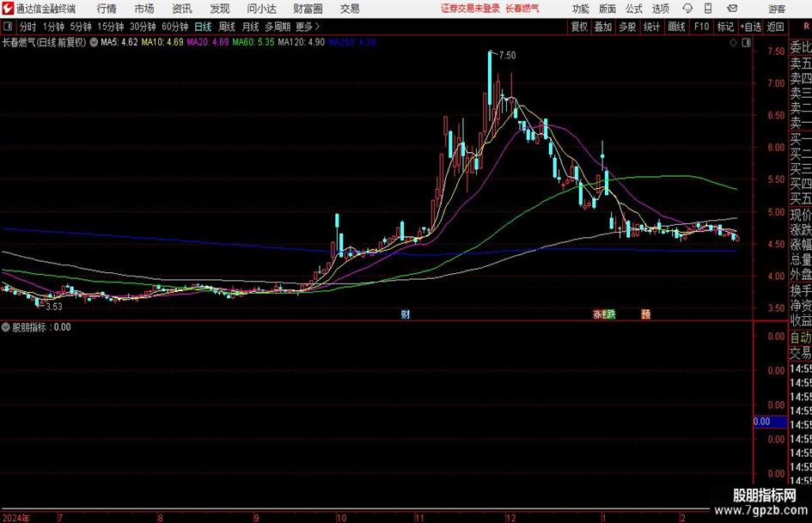Add stock with +自选 button
The image size is (812, 523).
click(x=751, y=27)
